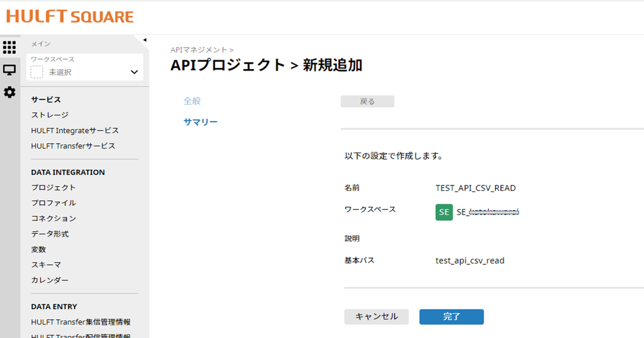This screenshot has width=644, height=338.
Task: Click the green SE workspace badge
Action: point(443,212)
